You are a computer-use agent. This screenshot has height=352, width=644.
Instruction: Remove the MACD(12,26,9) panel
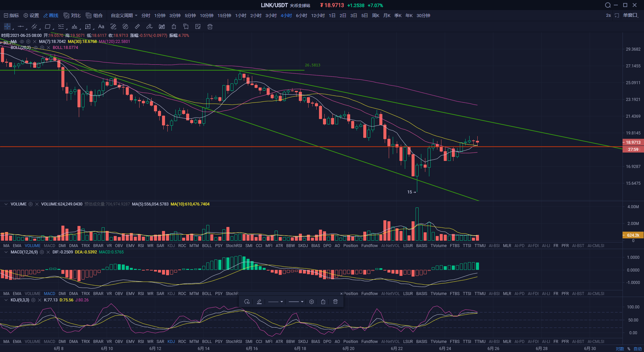pyautogui.click(x=48, y=252)
